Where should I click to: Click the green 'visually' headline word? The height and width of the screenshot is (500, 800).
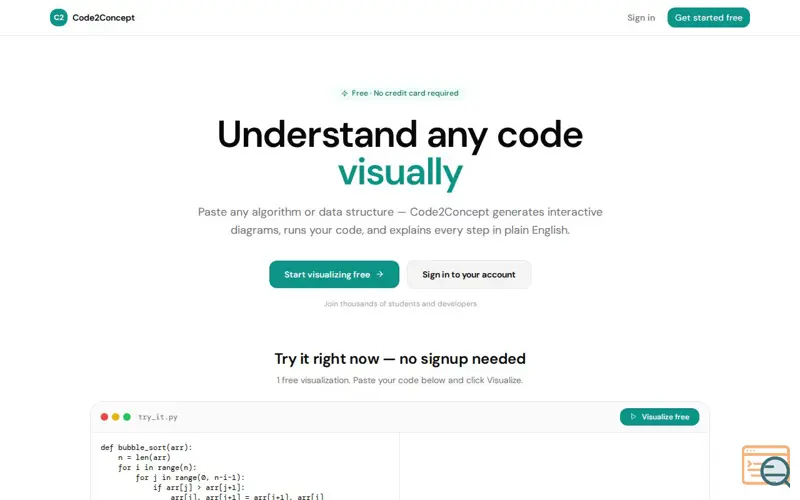click(400, 172)
